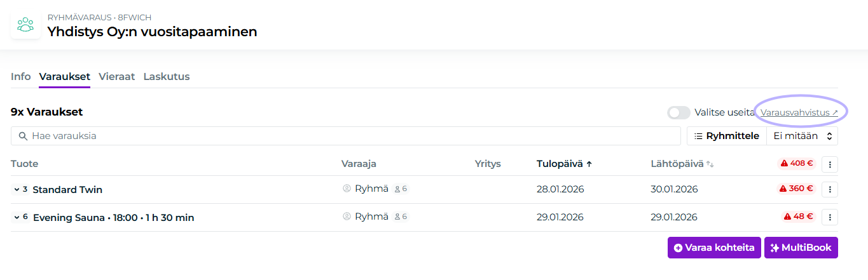Open Evening Sauna row three-dot menu
The height and width of the screenshot is (280, 868).
coord(829,217)
